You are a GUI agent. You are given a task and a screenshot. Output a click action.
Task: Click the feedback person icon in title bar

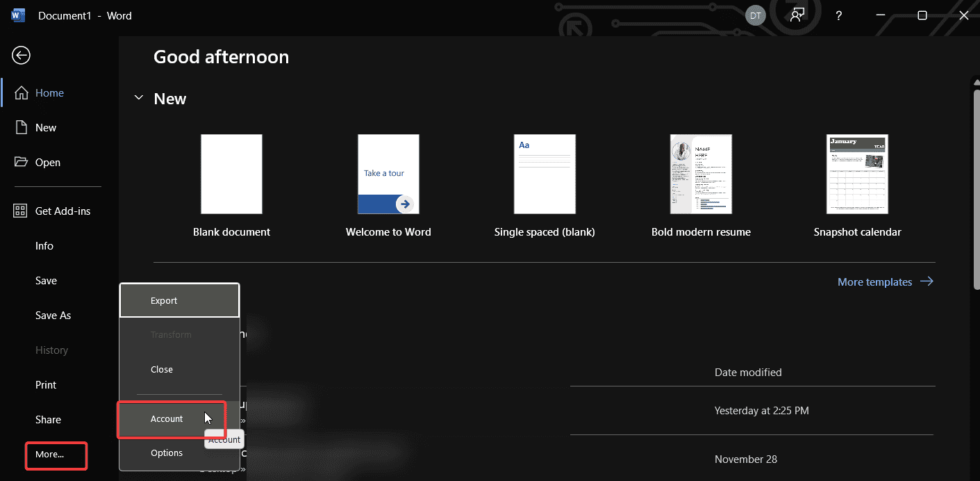pyautogui.click(x=797, y=15)
